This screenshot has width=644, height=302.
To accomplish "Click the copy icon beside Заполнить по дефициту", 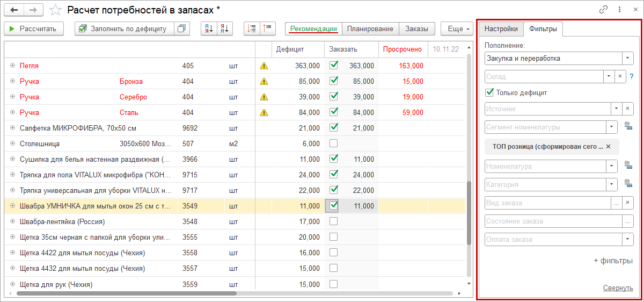I will pos(182,29).
